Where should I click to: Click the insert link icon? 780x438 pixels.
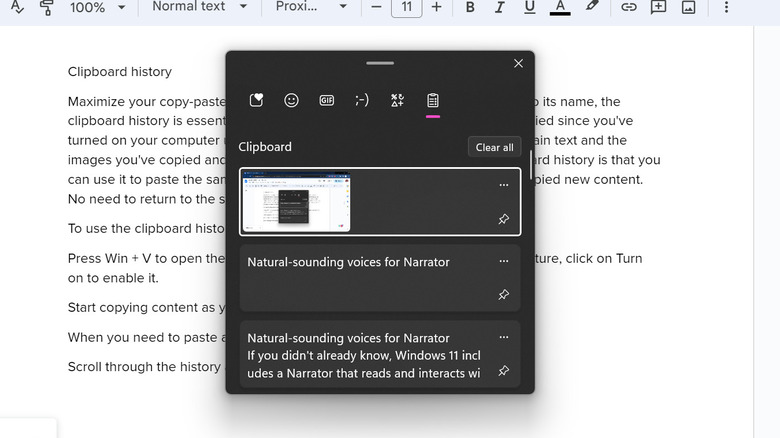click(x=628, y=7)
